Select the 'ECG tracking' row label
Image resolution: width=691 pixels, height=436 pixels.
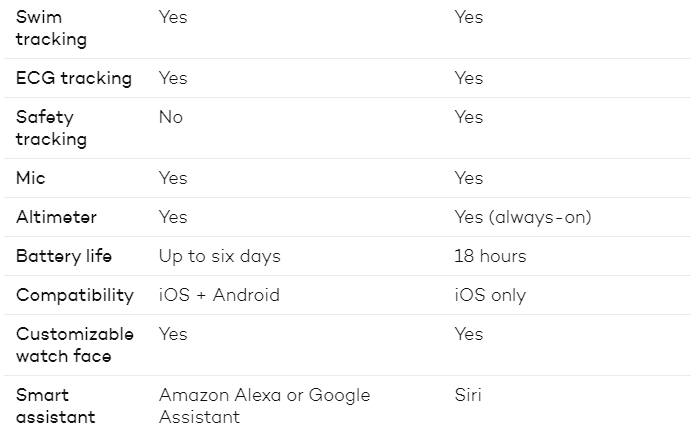click(x=73, y=78)
